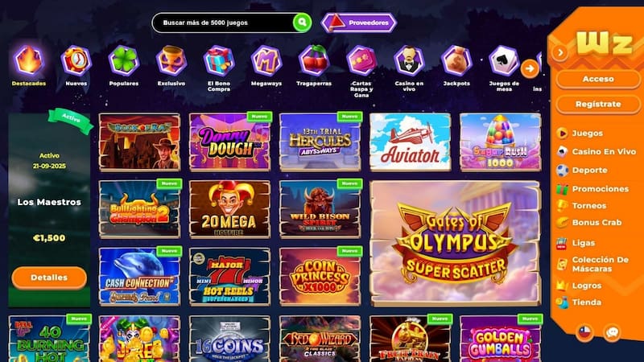The width and height of the screenshot is (644, 362).
Task: Click the green search magnifier icon
Action: tap(302, 23)
